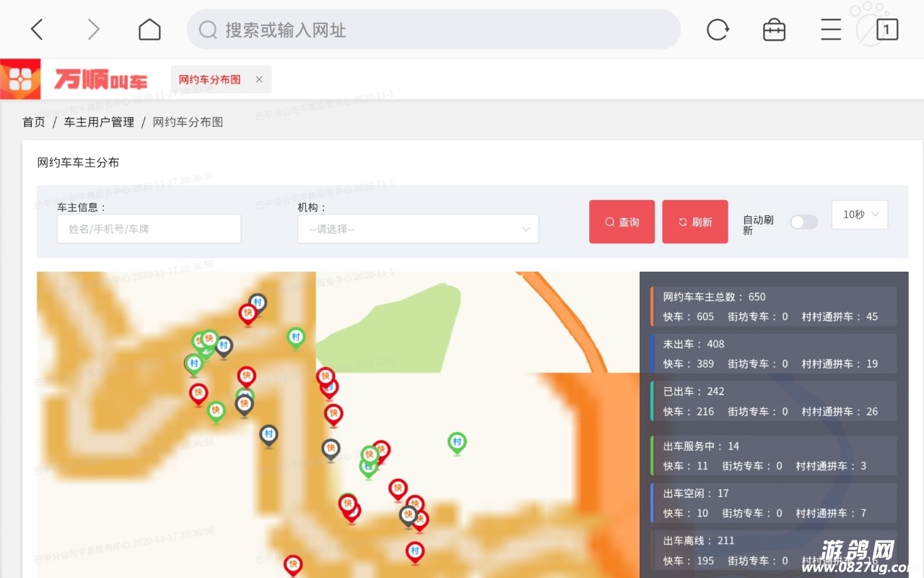Click the browser forward arrow

93,30
